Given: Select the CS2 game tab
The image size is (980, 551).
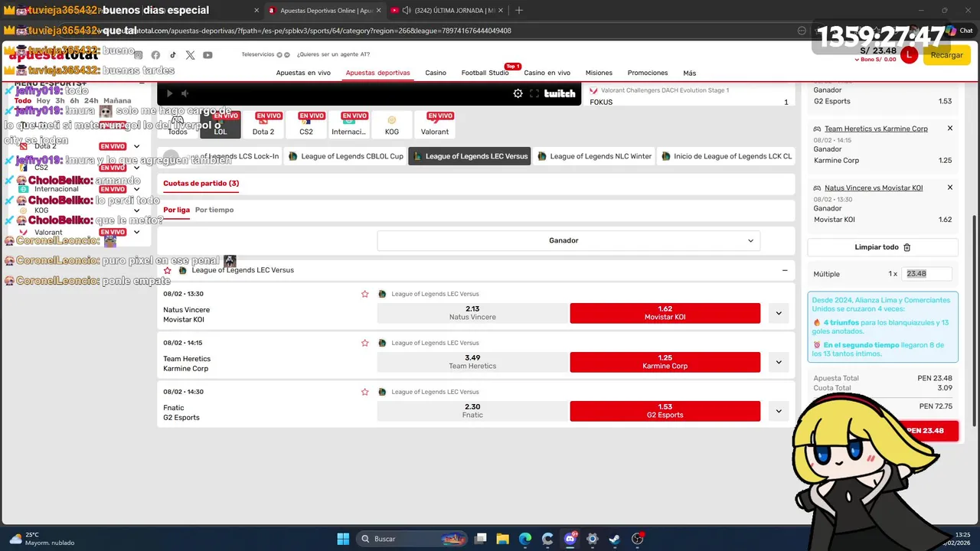Looking at the screenshot, I should point(306,125).
